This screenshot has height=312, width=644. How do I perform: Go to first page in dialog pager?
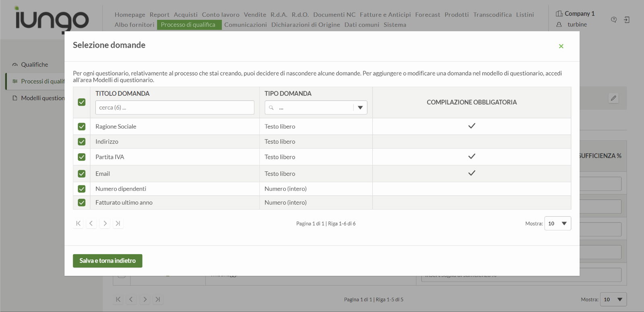tap(78, 223)
